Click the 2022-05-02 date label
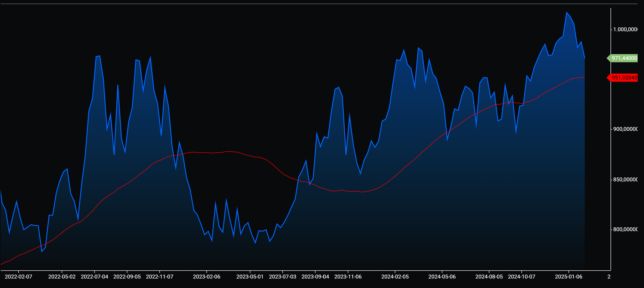Image resolution: width=644 pixels, height=288 pixels. click(62, 277)
